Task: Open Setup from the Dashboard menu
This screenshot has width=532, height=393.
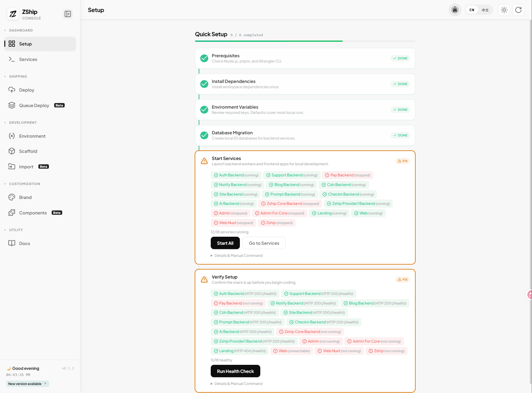Action: tap(25, 44)
